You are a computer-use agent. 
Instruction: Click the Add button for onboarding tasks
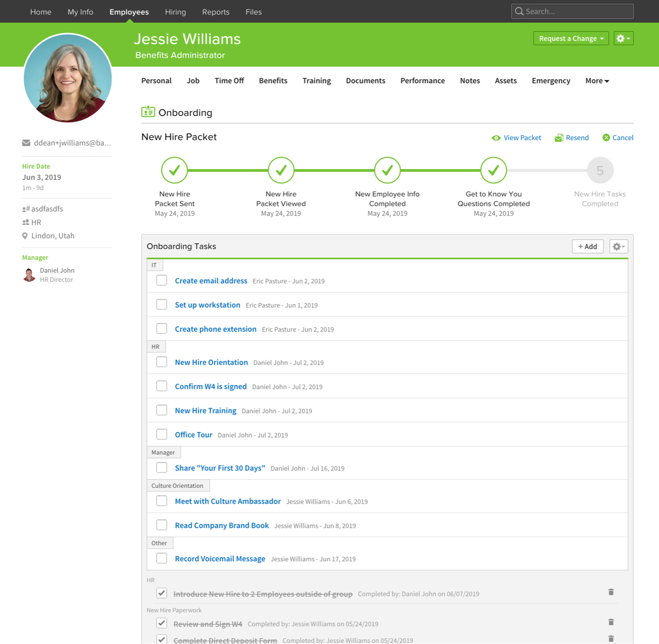point(587,246)
